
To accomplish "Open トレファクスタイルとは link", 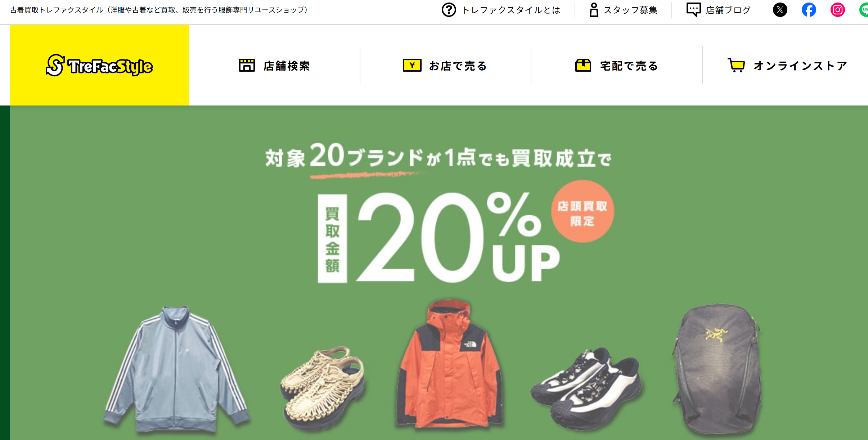I will (x=511, y=10).
